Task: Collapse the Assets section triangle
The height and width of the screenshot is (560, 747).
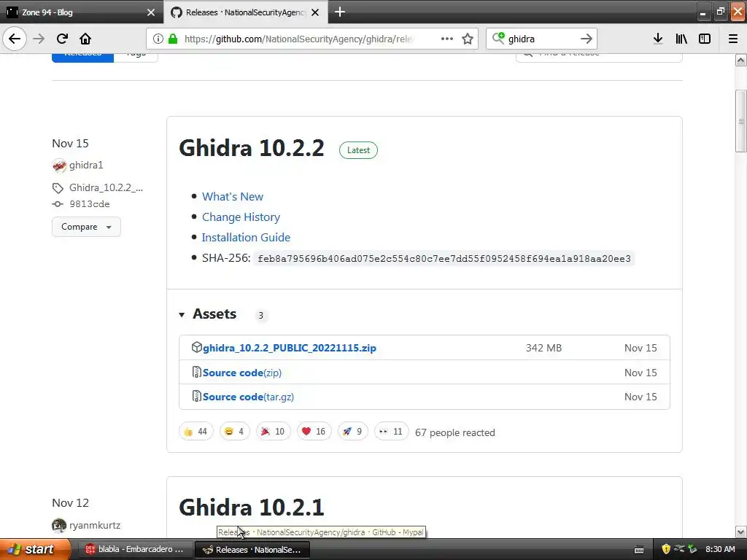Action: [182, 315]
